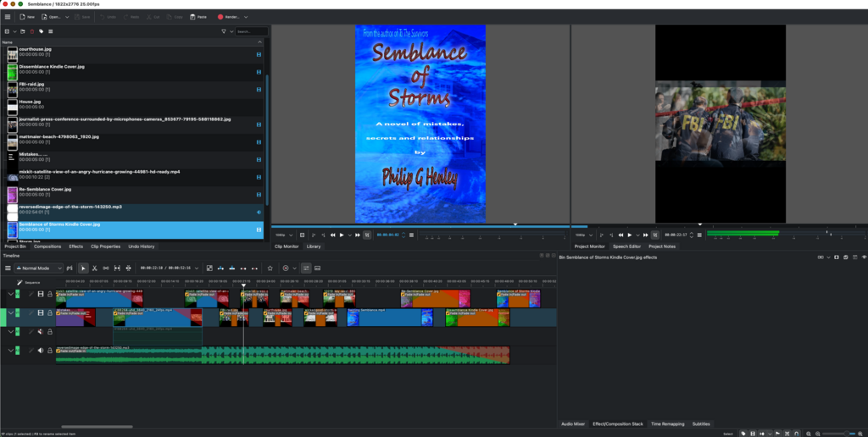Select FBI-raid.jpg in the project bin

132,90
